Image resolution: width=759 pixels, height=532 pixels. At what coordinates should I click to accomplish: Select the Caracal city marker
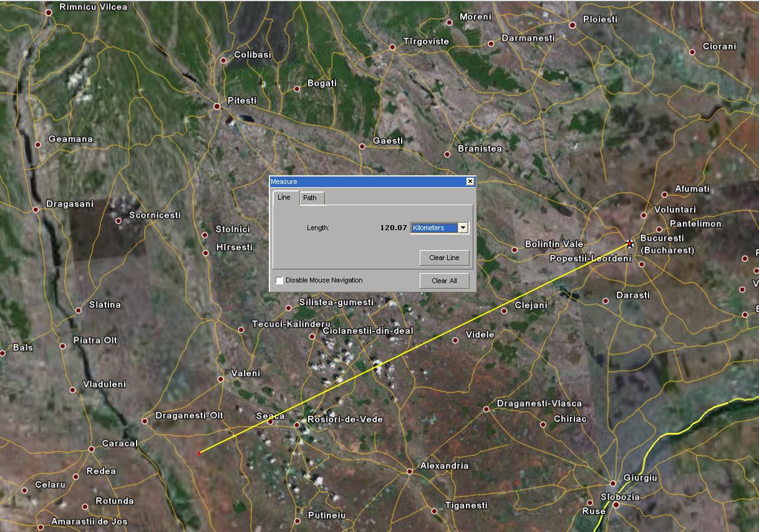91,449
